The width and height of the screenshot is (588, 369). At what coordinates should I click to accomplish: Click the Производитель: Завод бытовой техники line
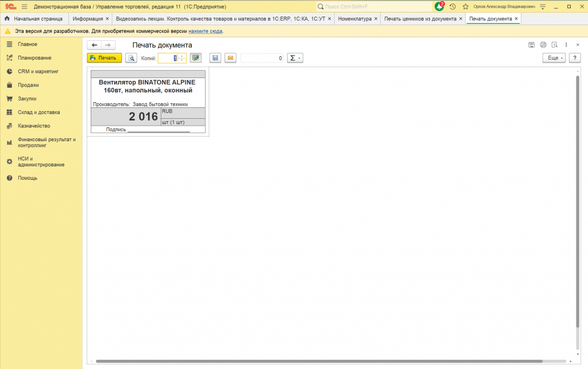[141, 104]
